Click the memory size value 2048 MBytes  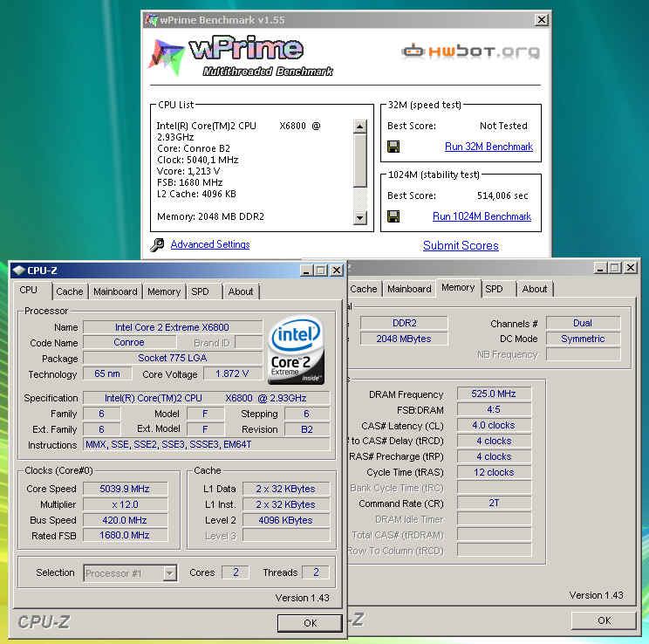[x=405, y=339]
